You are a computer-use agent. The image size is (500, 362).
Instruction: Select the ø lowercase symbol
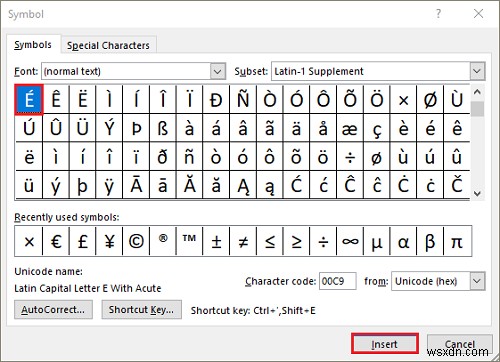coord(377,157)
